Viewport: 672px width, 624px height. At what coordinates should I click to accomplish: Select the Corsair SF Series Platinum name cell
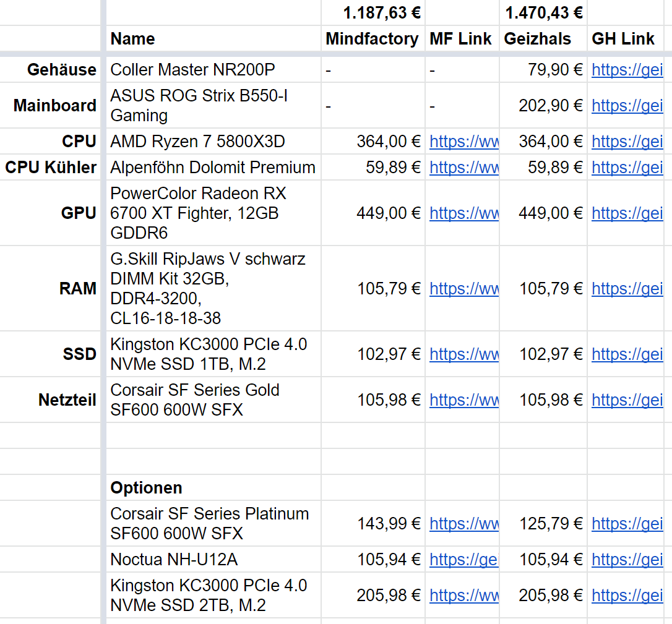(x=213, y=524)
